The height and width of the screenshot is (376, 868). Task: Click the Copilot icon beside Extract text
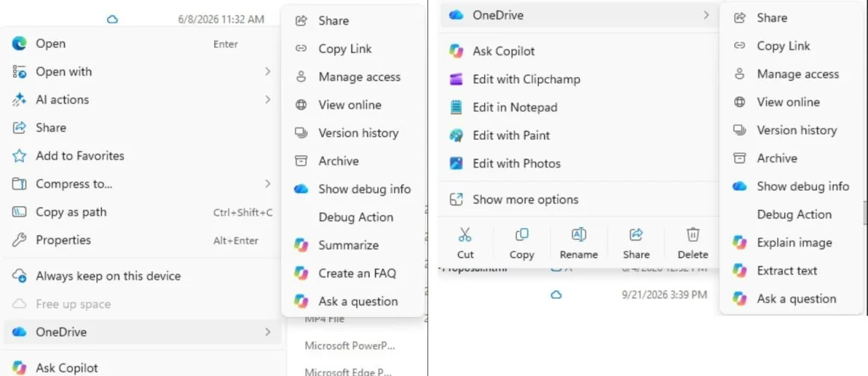(739, 271)
